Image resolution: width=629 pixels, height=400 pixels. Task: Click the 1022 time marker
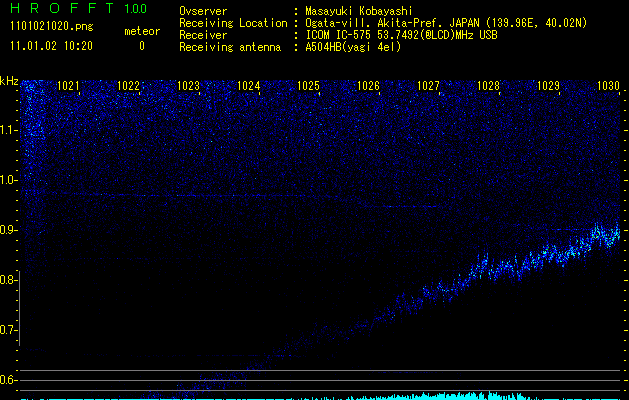(128, 86)
